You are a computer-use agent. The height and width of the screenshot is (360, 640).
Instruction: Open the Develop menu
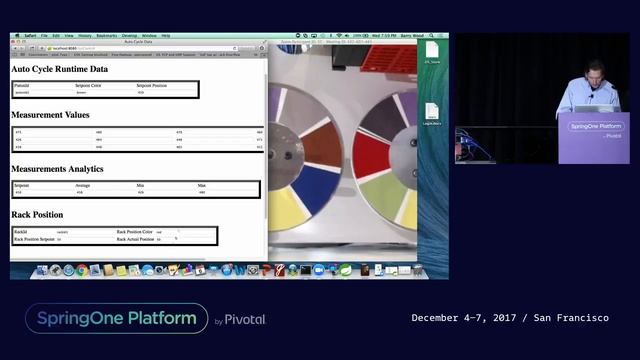[x=129, y=36]
